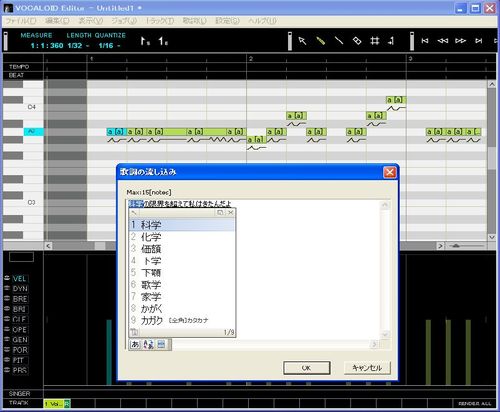Viewport: 500px width, 412px height.
Task: Click the expand icon in candidate window header
Action: click(220, 212)
